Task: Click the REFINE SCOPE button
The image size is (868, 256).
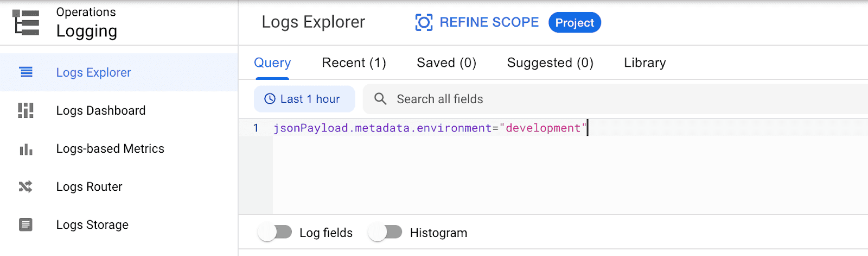Action: 477,22
